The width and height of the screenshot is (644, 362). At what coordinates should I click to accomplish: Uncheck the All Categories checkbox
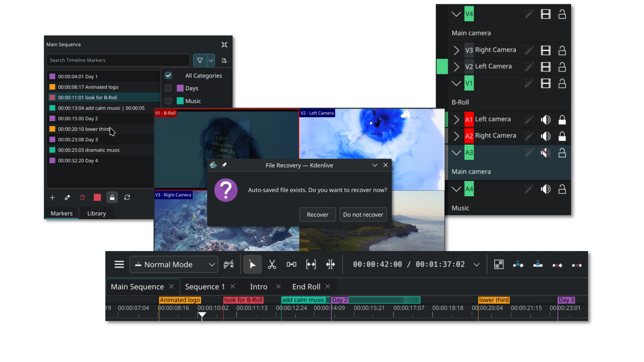point(168,75)
